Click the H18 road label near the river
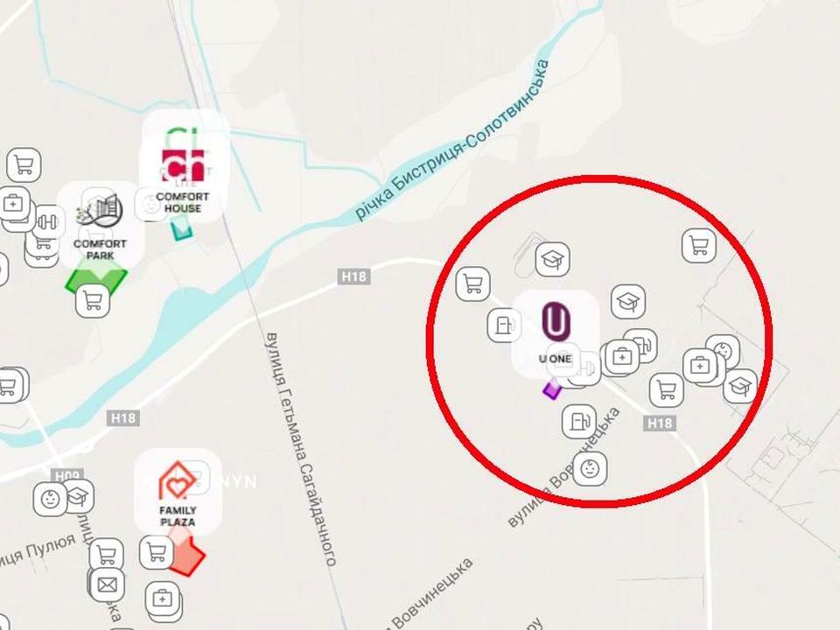Viewport: 840px width, 630px height. pyautogui.click(x=354, y=276)
